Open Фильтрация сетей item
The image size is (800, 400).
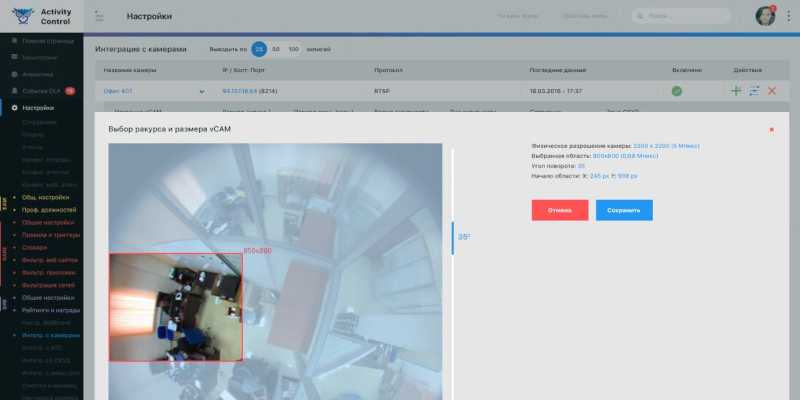pos(48,285)
